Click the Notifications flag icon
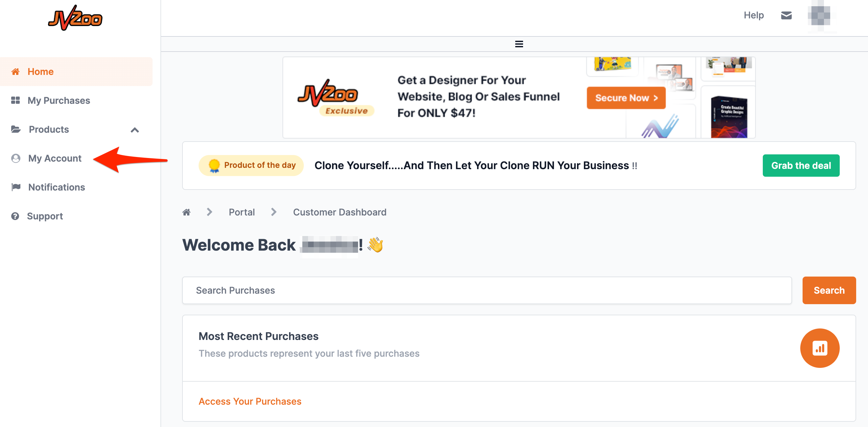 pos(15,187)
